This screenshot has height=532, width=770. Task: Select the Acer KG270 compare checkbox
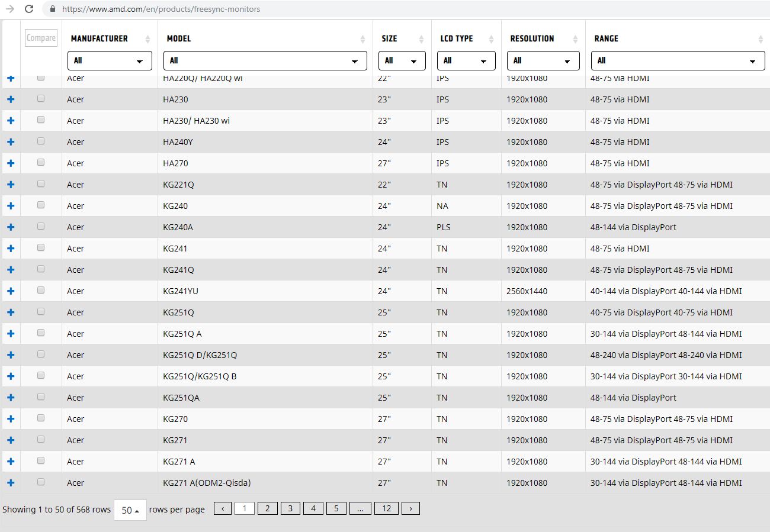pos(41,418)
